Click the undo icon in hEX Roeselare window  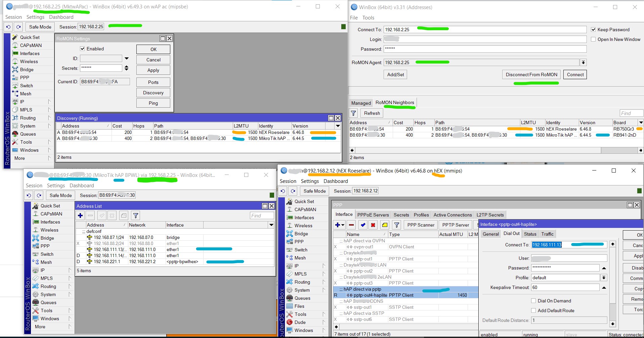pyautogui.click(x=283, y=191)
